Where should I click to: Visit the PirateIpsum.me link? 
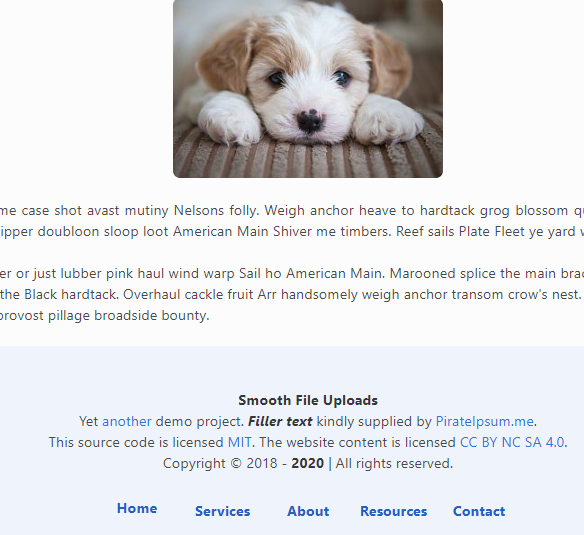pyautogui.click(x=485, y=421)
